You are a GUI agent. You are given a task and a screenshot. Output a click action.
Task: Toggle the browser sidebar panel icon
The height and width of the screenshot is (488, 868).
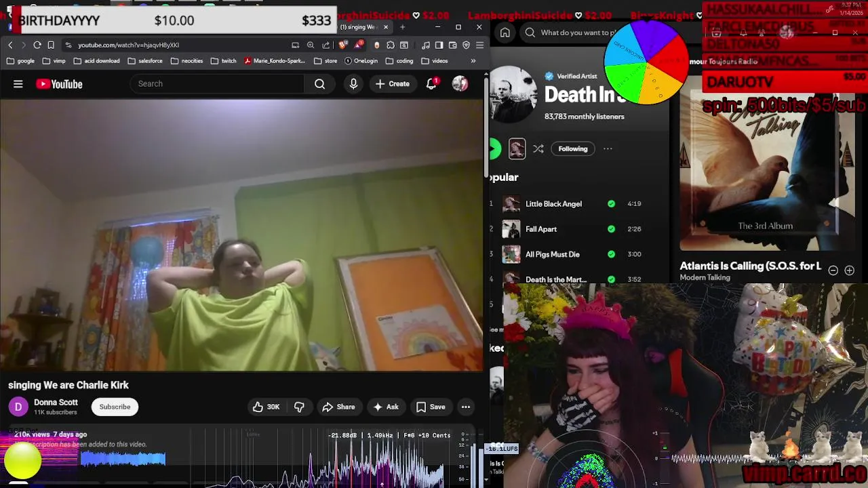coord(439,45)
